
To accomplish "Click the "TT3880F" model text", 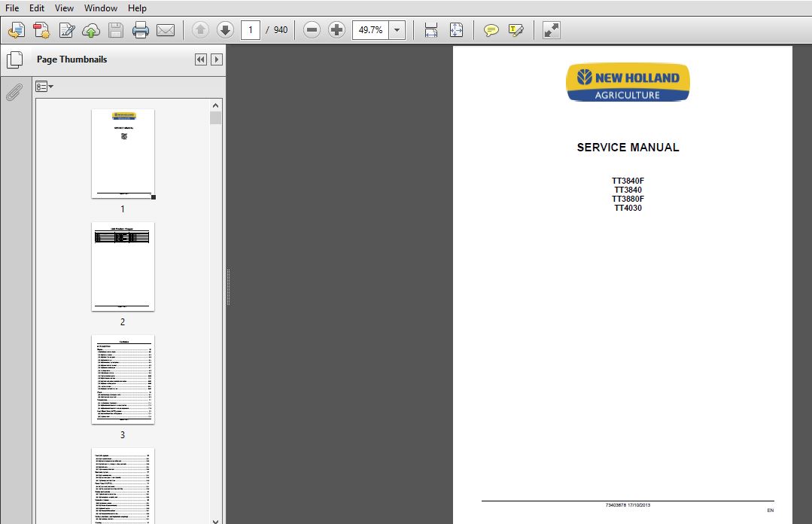I will click(x=628, y=199).
